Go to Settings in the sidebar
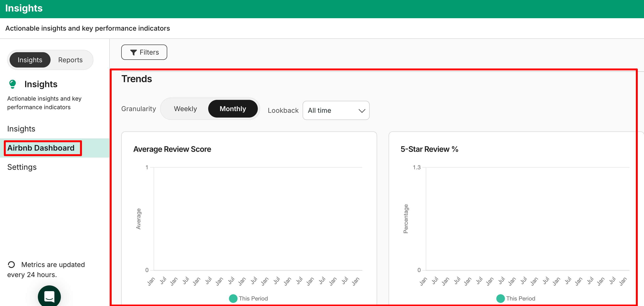The image size is (644, 306). (22, 167)
